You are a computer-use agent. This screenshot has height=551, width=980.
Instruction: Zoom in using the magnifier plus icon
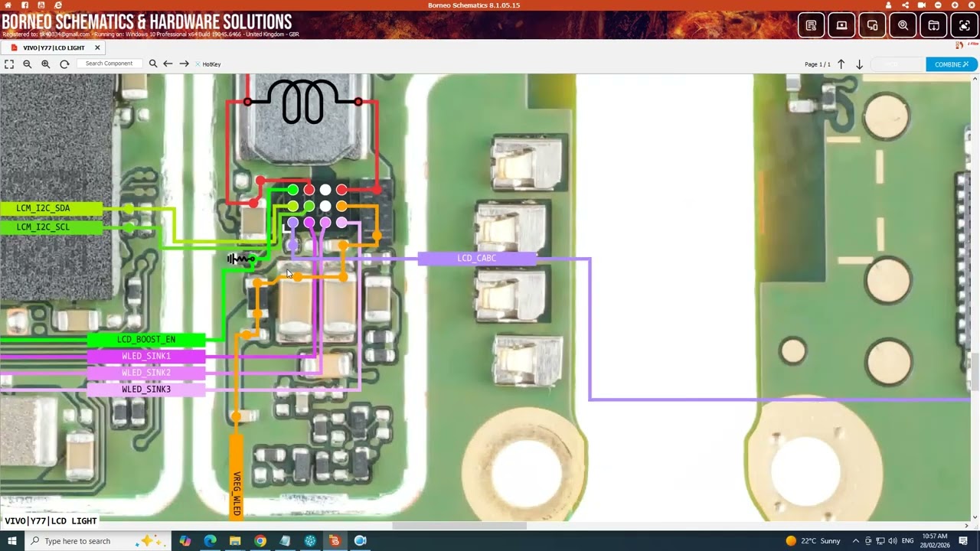(x=46, y=64)
